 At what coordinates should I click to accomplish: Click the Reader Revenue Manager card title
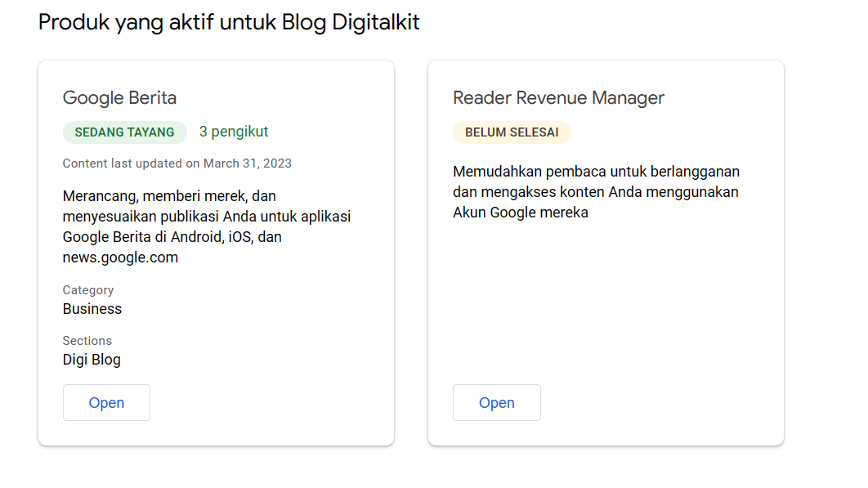click(558, 97)
